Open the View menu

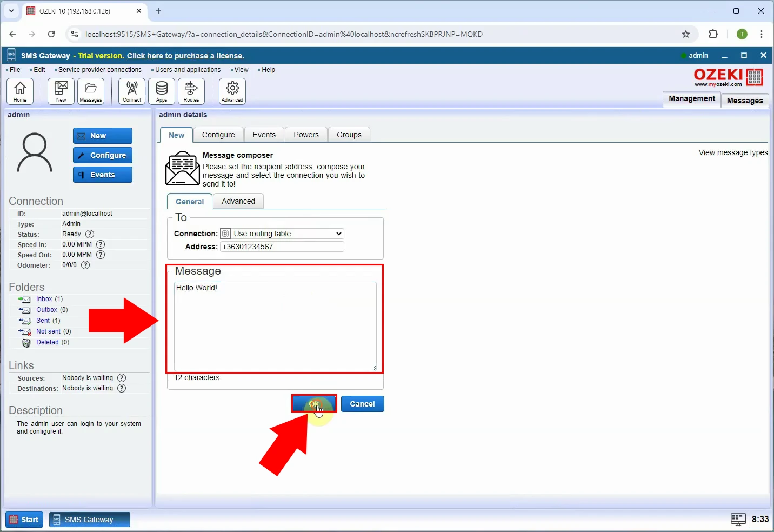[x=241, y=70]
